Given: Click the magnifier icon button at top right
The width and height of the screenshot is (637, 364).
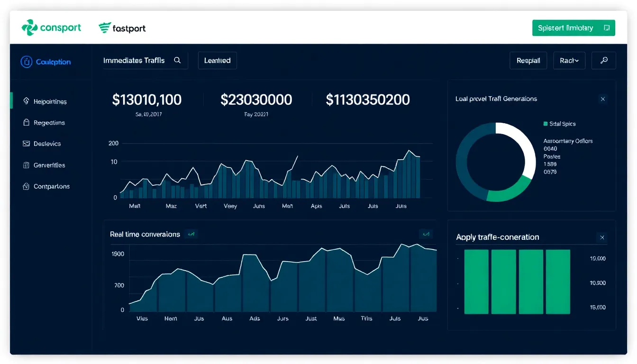Looking at the screenshot, I should pyautogui.click(x=604, y=61).
